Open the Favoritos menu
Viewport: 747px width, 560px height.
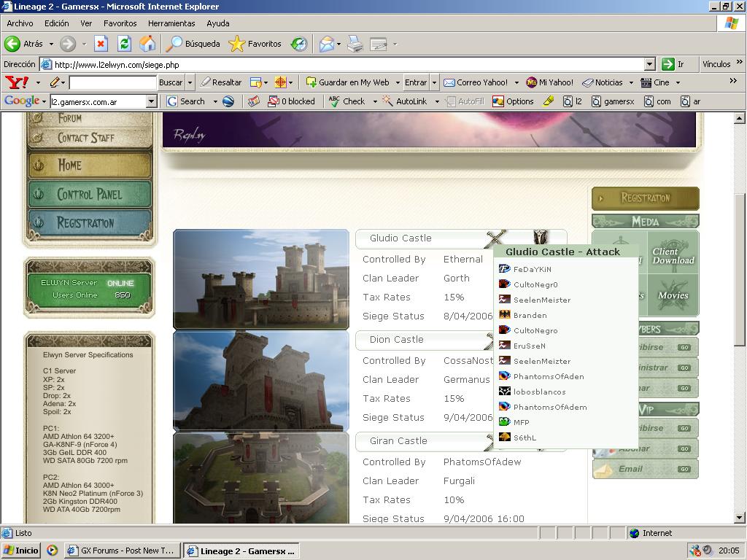click(120, 23)
